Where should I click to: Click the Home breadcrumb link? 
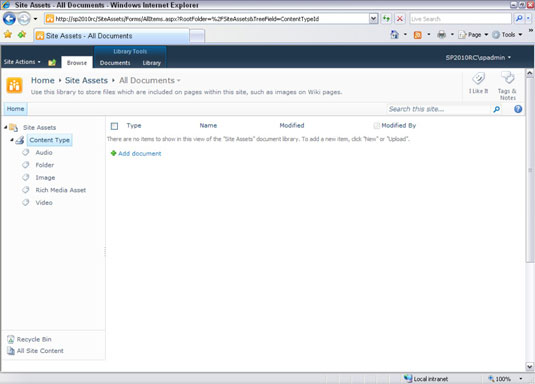[x=43, y=80]
